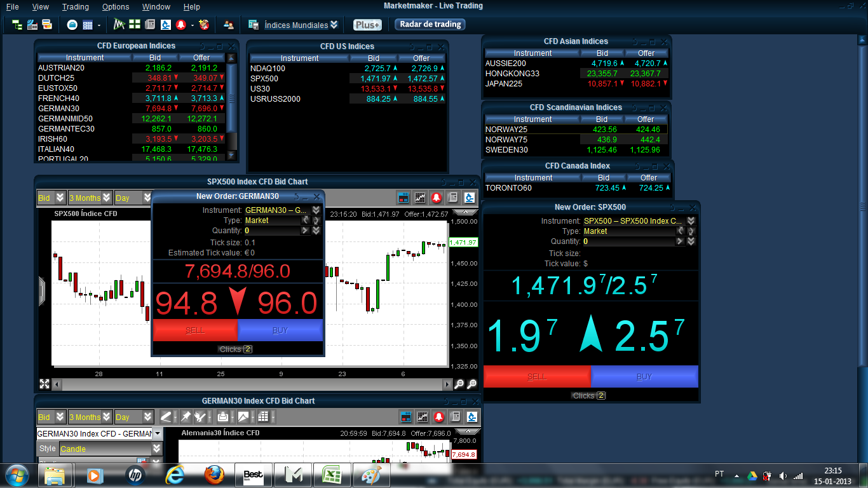868x488 pixels.
Task: Open Firefox from the taskbar
Action: pos(214,475)
